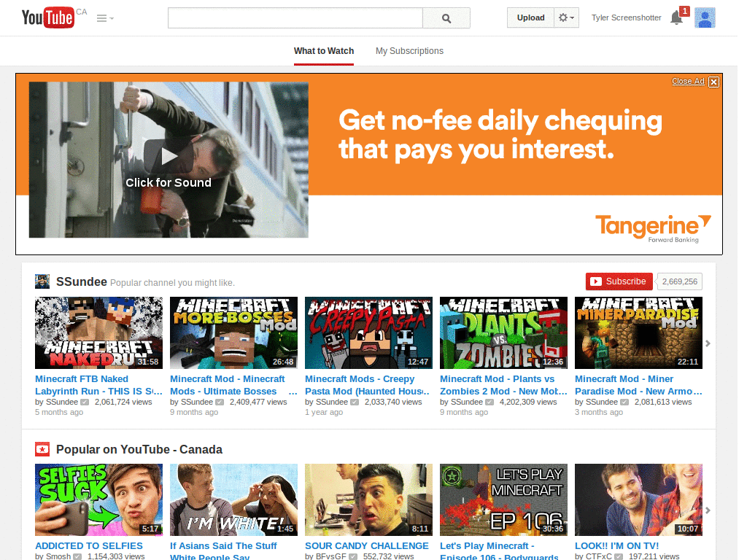Open Creepy Pasta Mod title link
The height and width of the screenshot is (560, 747).
click(368, 385)
